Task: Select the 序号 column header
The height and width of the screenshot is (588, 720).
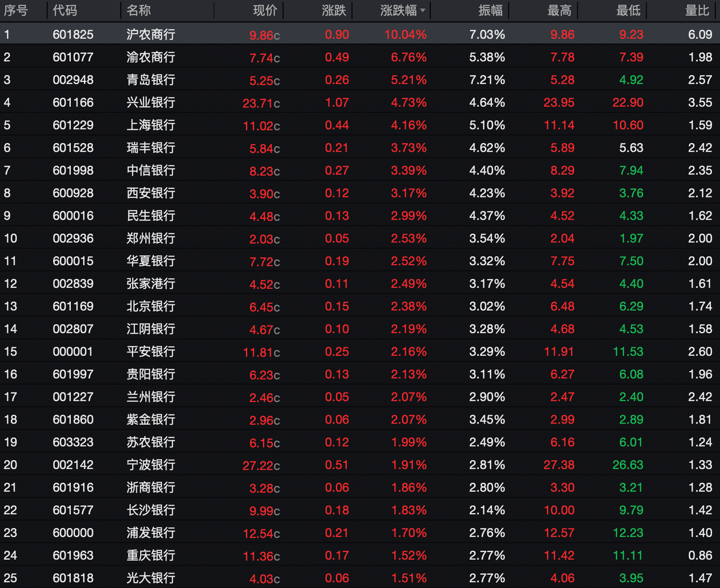Action: (x=16, y=11)
